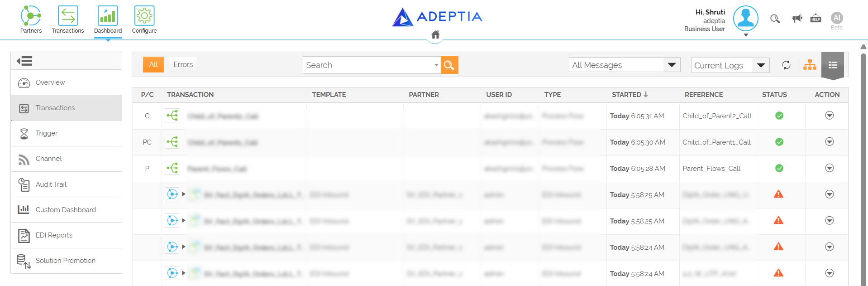Open the Help icon in header
868x286 pixels.
click(816, 18)
